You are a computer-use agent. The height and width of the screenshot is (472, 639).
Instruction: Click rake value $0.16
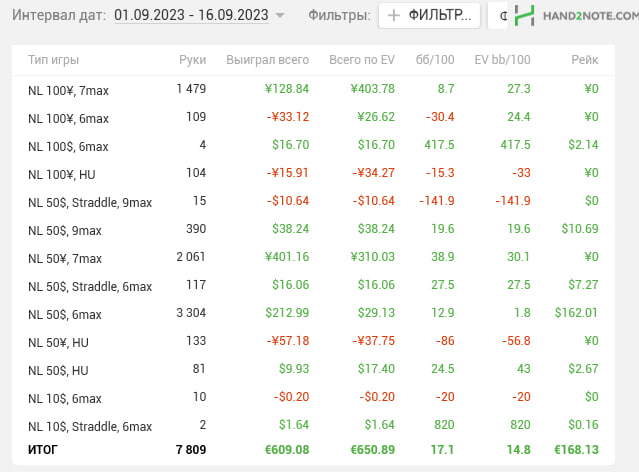pos(584,425)
